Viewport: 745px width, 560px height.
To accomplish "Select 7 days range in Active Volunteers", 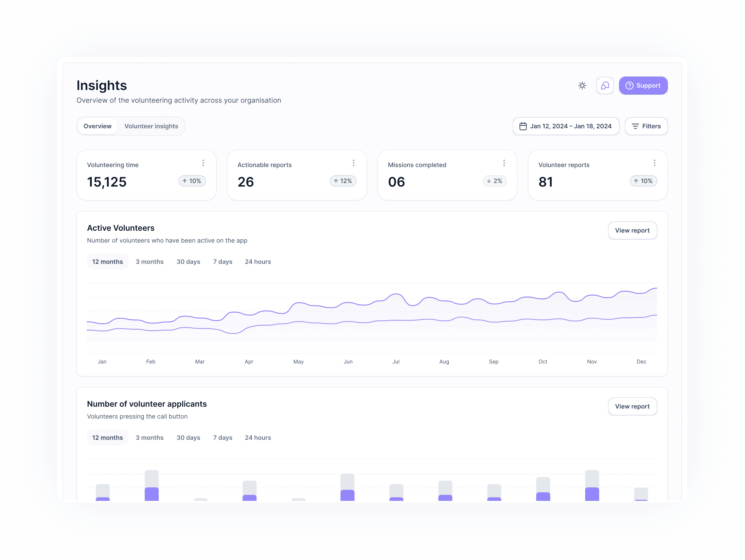I will click(223, 262).
